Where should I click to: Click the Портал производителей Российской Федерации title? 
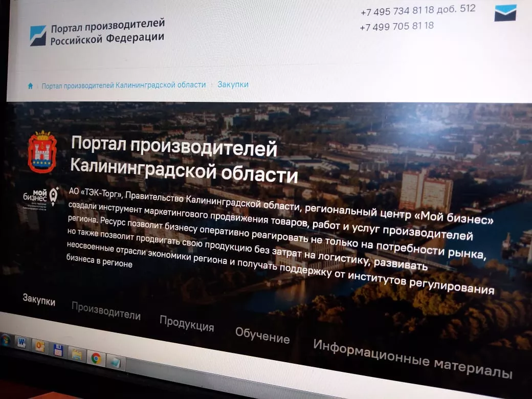(107, 32)
